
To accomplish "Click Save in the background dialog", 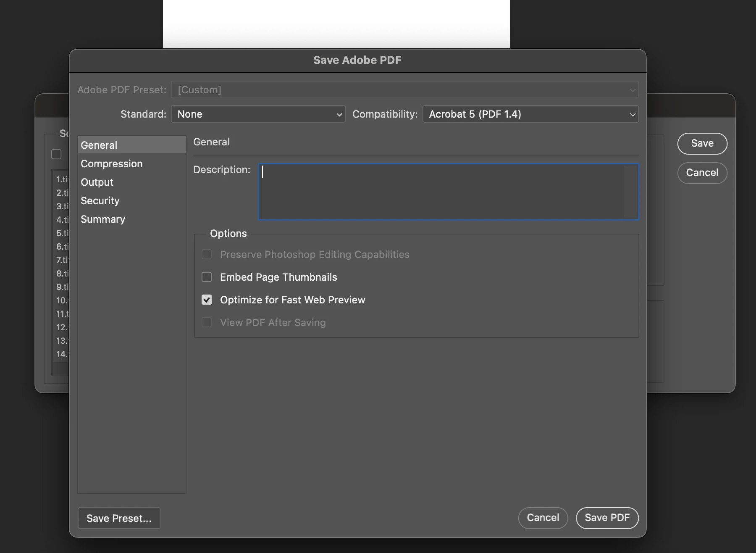I will [x=702, y=143].
